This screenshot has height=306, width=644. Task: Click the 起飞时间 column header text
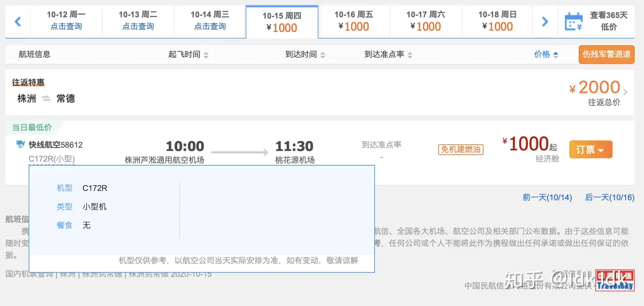[184, 54]
